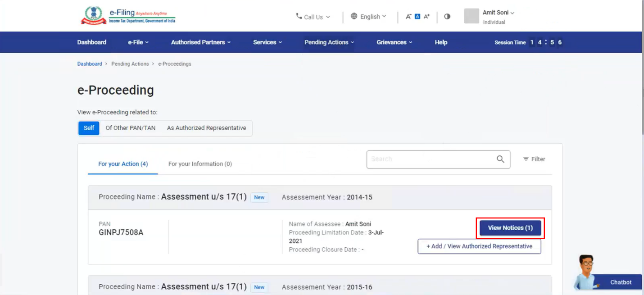Open the Call Us phone icon

tap(298, 17)
